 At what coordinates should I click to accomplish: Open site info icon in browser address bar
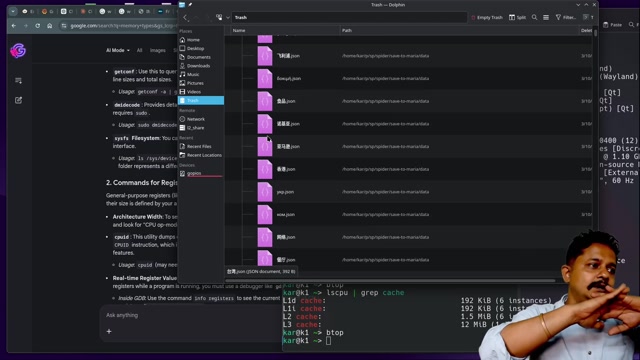tap(64, 26)
